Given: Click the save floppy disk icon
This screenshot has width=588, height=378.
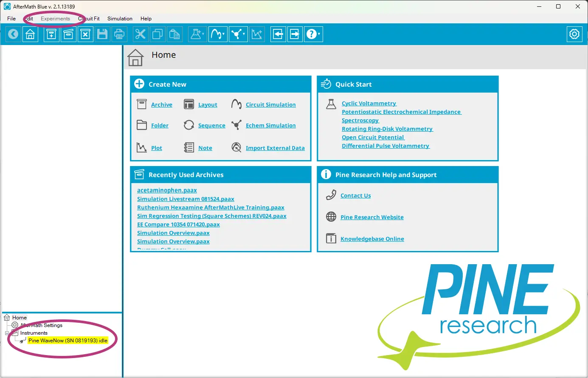Looking at the screenshot, I should click(102, 34).
